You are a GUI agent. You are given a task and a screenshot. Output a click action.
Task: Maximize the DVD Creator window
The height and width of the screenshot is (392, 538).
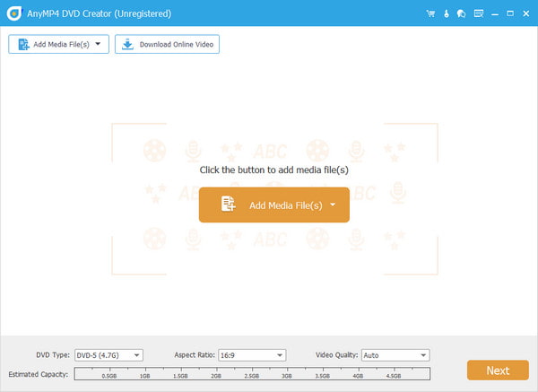coord(510,13)
